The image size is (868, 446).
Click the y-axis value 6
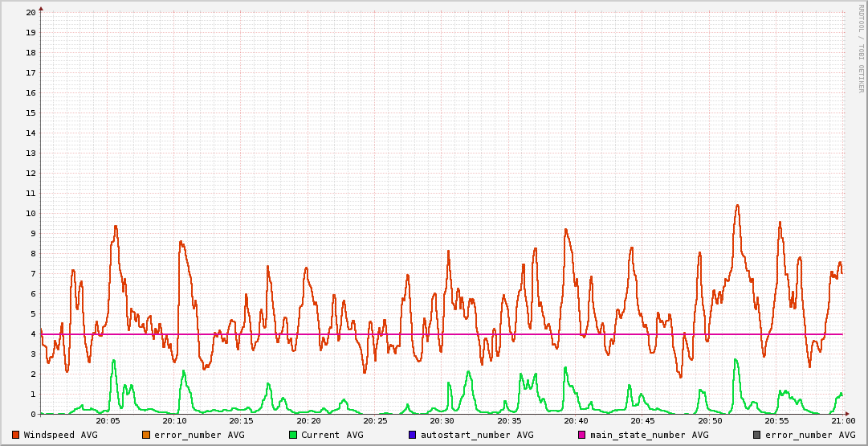pos(34,293)
